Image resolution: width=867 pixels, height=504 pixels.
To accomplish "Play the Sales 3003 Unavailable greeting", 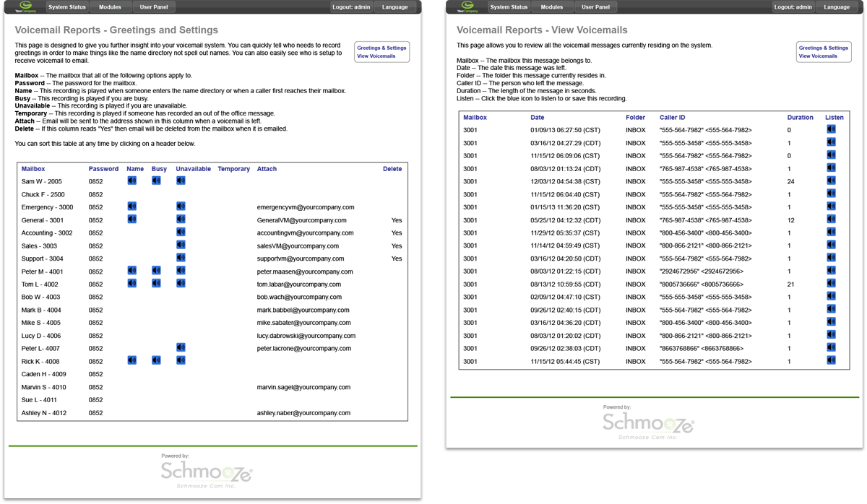I will [181, 246].
